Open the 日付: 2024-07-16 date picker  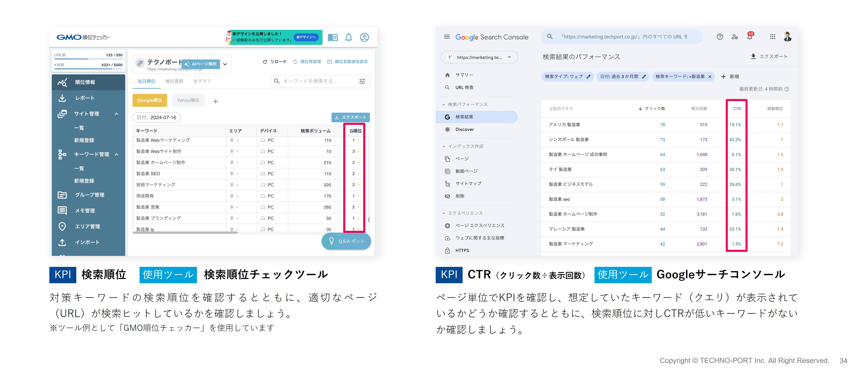157,117
